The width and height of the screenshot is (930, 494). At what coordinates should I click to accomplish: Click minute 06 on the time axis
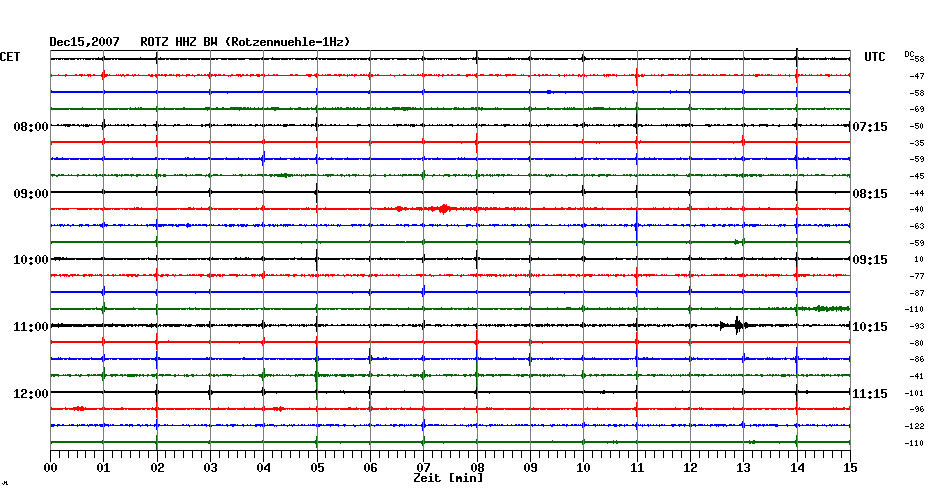[371, 468]
